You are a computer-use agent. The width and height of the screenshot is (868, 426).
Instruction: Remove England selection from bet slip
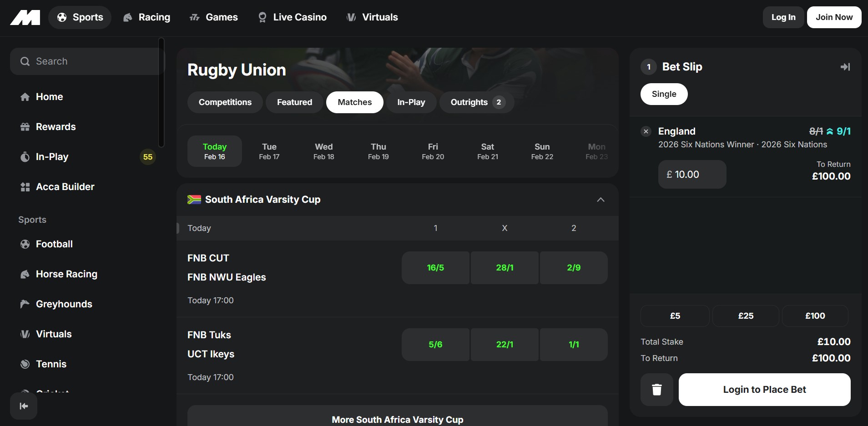pyautogui.click(x=646, y=131)
